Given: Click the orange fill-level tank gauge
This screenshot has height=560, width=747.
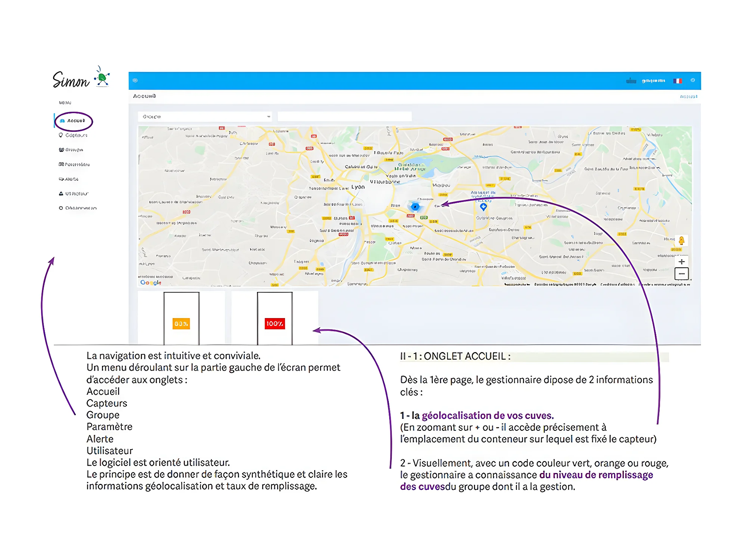Looking at the screenshot, I should [x=181, y=323].
